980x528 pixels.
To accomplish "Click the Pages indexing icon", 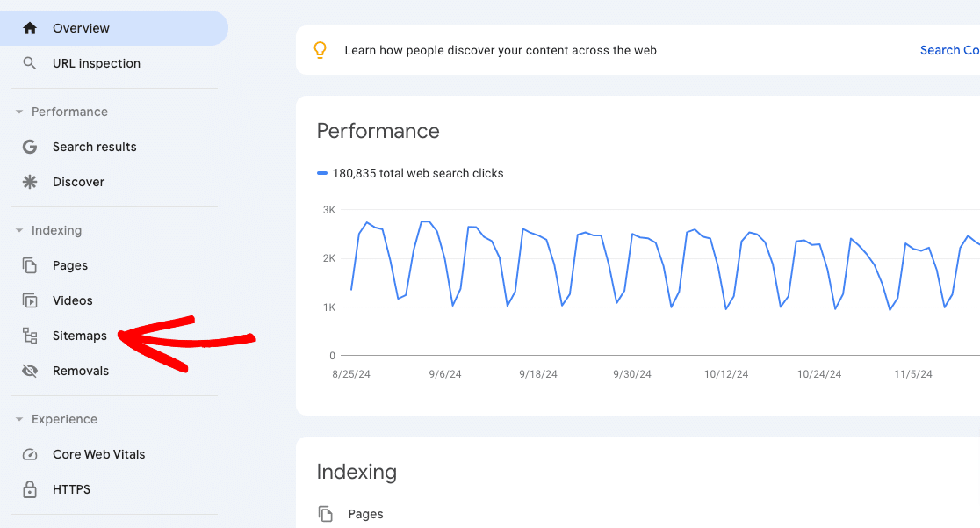I will 30,265.
